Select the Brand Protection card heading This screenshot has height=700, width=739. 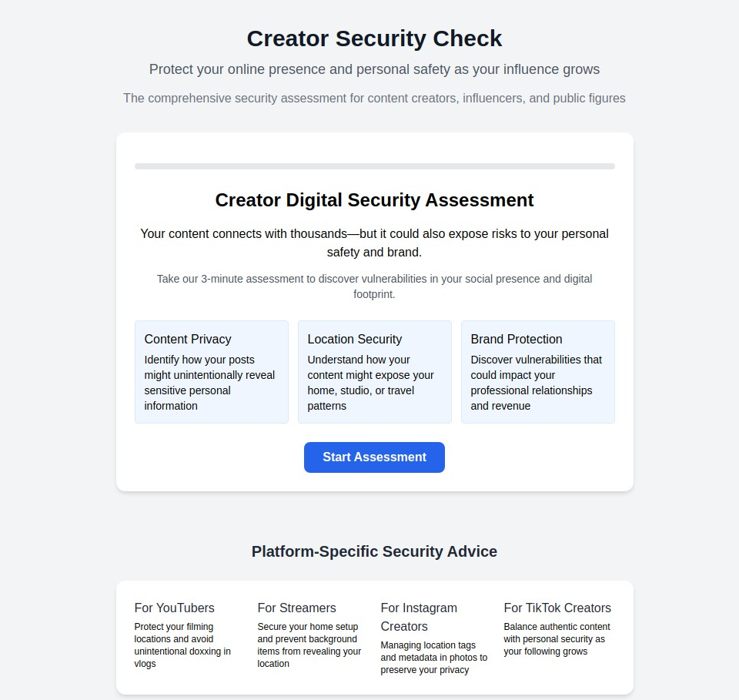517,339
